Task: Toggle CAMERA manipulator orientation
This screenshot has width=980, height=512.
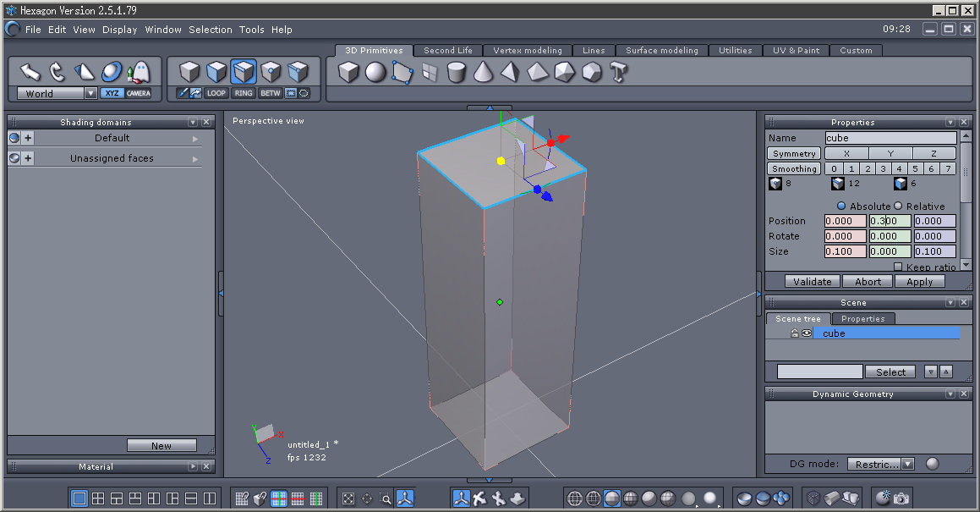Action: (x=138, y=93)
